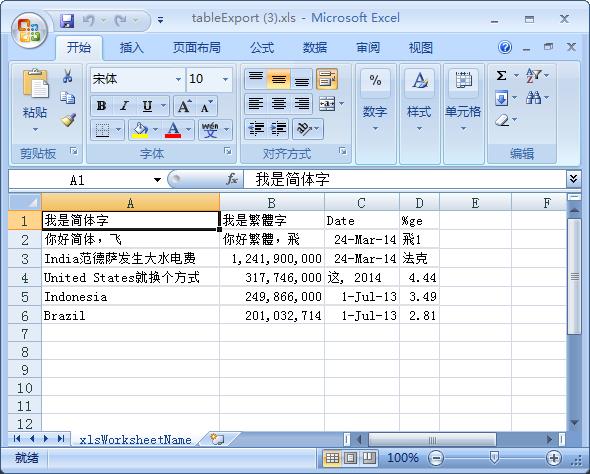
Task: Zoom out with the minus button
Action: pos(436,458)
